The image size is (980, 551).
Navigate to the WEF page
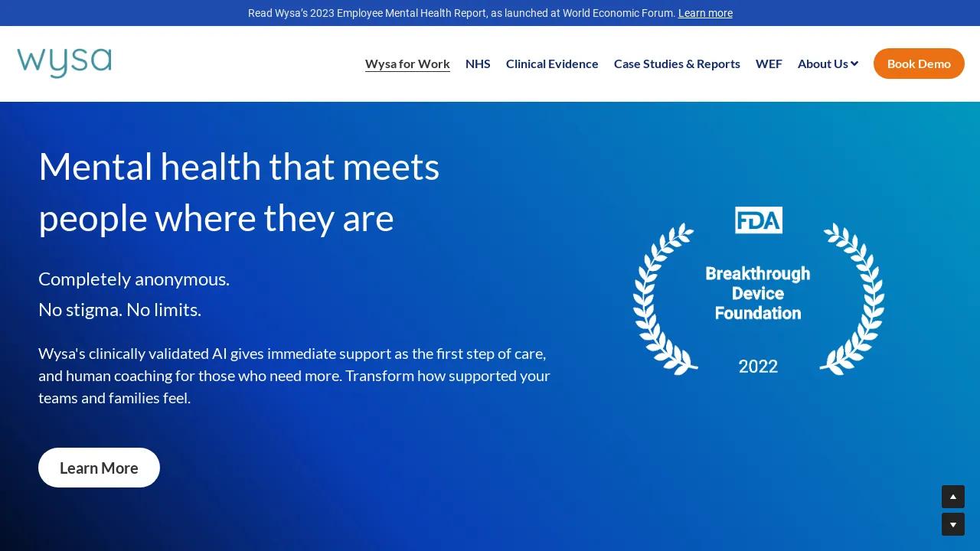coord(769,64)
